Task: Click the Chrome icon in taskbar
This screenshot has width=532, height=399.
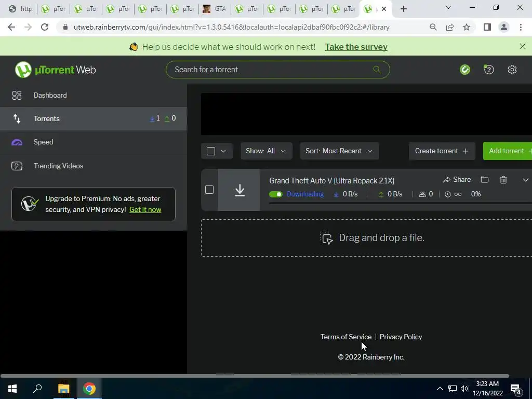Action: (x=89, y=389)
